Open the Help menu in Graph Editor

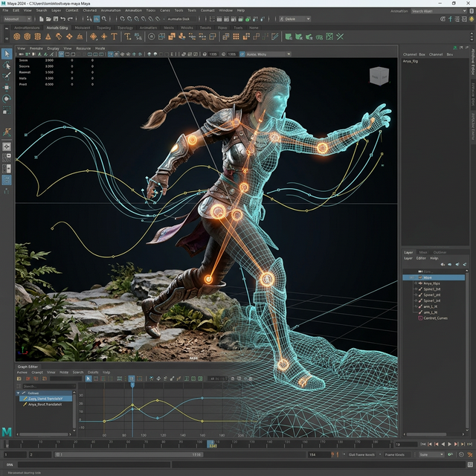coord(106,372)
